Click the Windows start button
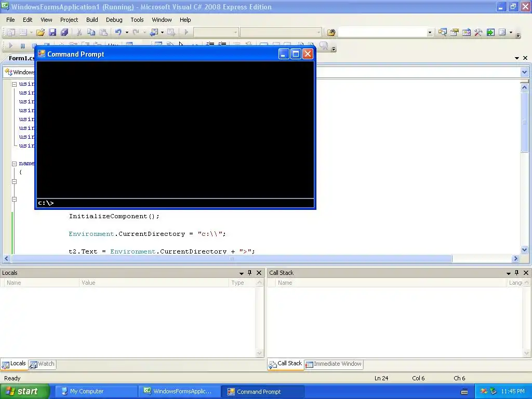 tap(25, 392)
